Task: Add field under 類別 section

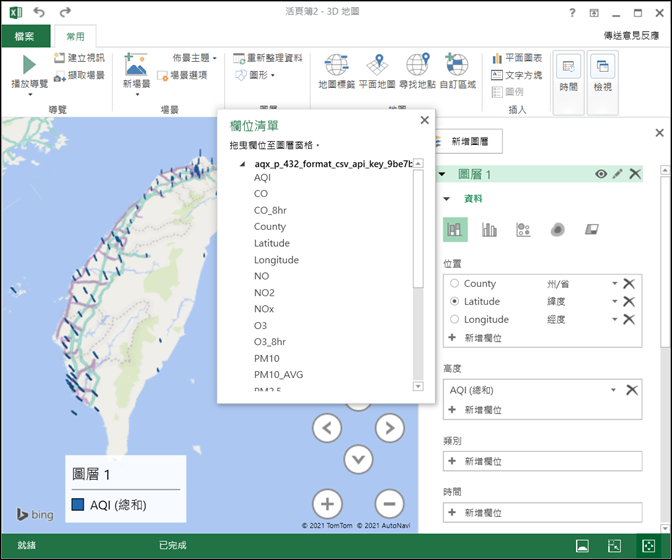Action: click(542, 461)
